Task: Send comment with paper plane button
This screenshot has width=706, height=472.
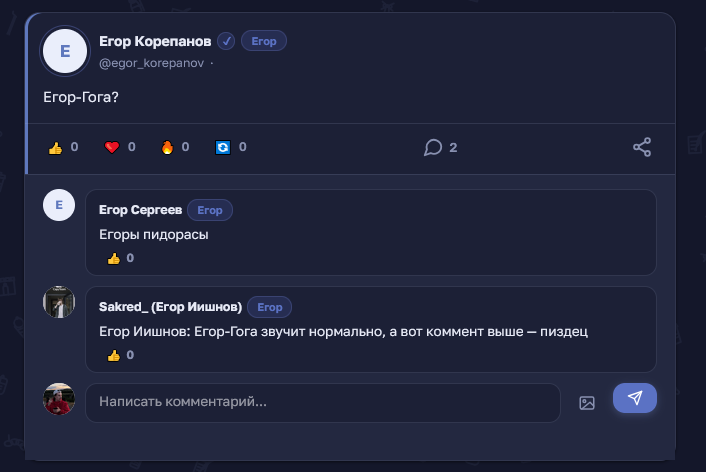Action: coord(635,398)
